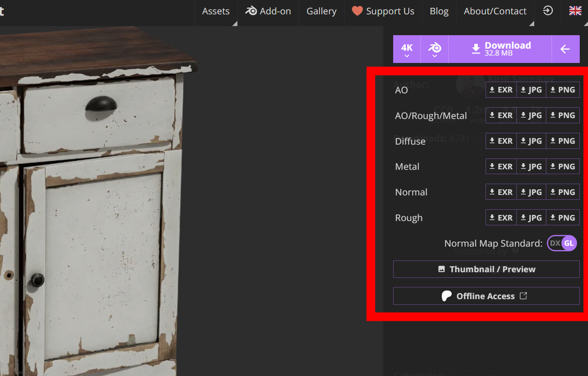Expand the 4K resolution dropdown
This screenshot has width=588, height=376.
407,49
